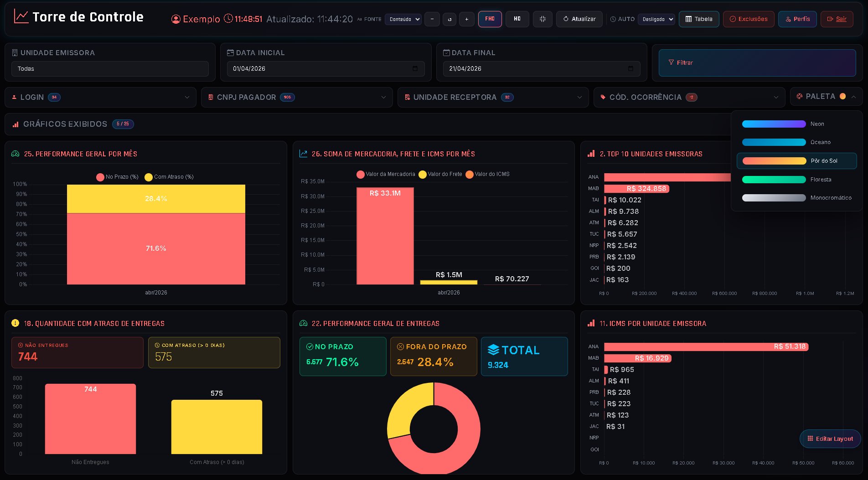Viewport: 868px width, 480px height.
Task: Click the font increase plus icon
Action: 466,19
